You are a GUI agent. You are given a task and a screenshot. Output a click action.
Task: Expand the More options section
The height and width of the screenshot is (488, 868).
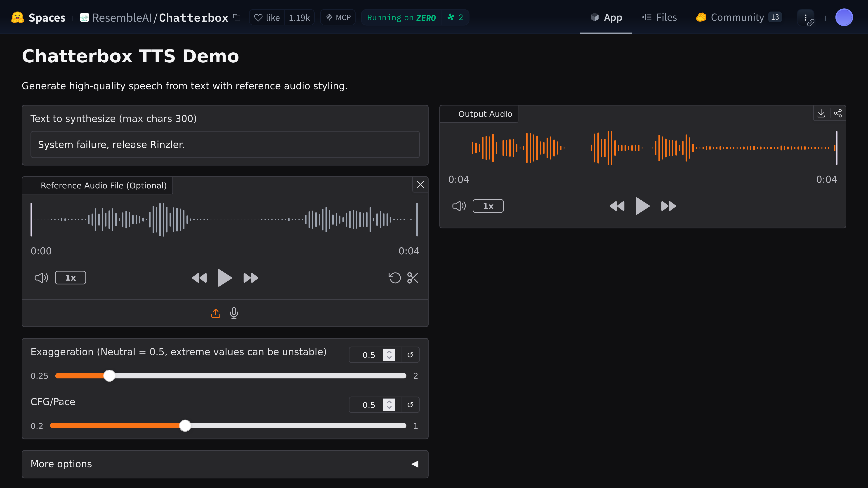(225, 464)
